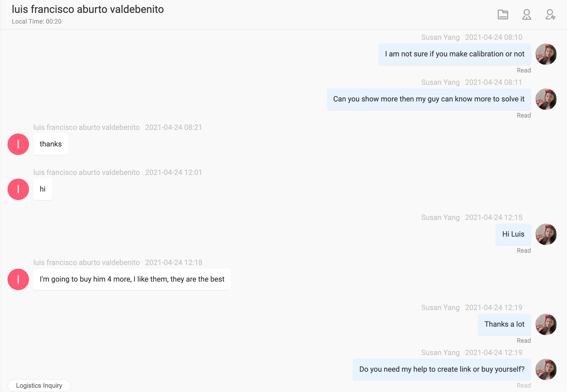This screenshot has width=567, height=392.
Task: Click Susan Yang avatar beside calibration message
Action: pos(546,54)
